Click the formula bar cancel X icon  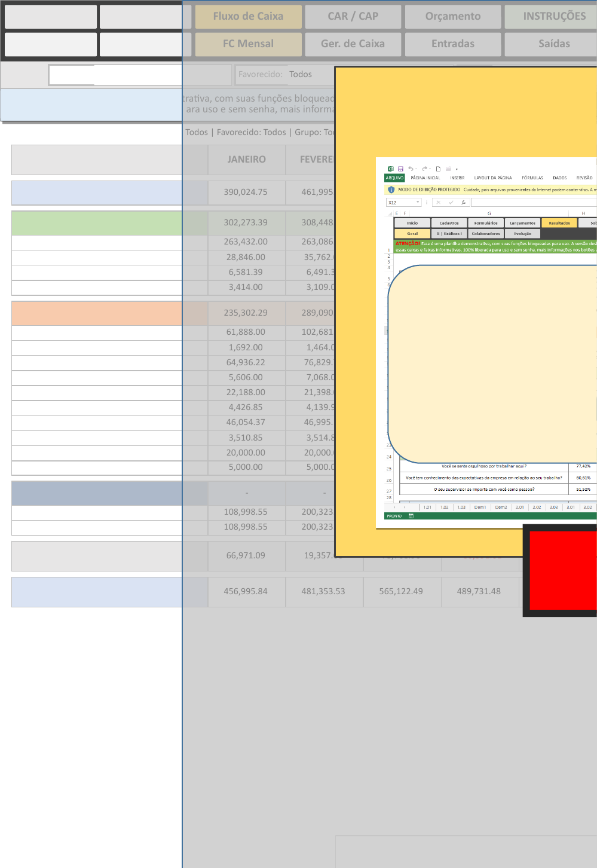pyautogui.click(x=438, y=203)
